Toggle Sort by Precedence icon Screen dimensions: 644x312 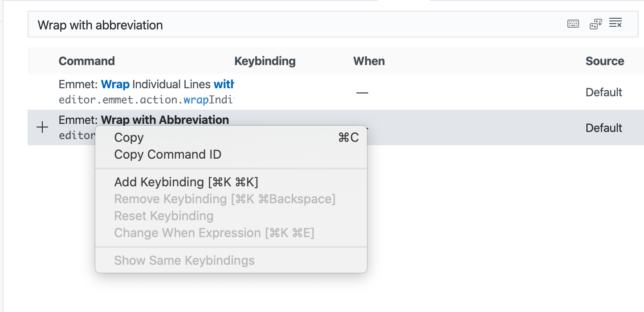pyautogui.click(x=595, y=24)
